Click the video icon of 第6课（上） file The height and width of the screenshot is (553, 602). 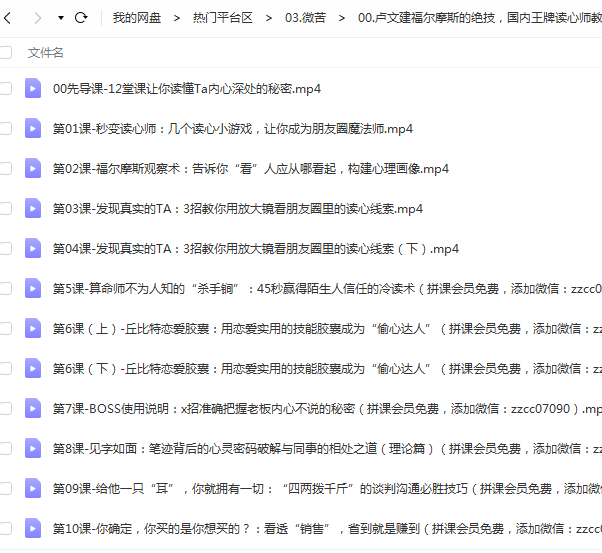[33, 329]
